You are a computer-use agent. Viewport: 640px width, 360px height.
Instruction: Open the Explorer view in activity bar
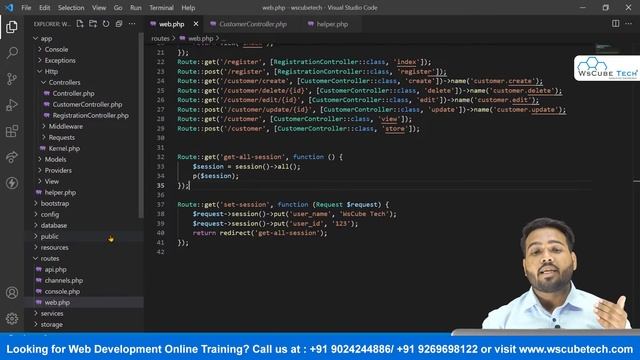pos(12,27)
